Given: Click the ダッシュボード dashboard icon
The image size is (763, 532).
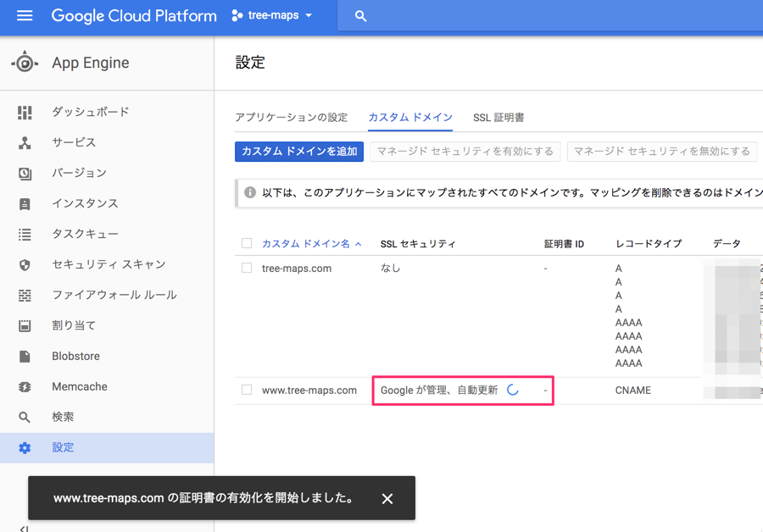Looking at the screenshot, I should click(x=25, y=113).
